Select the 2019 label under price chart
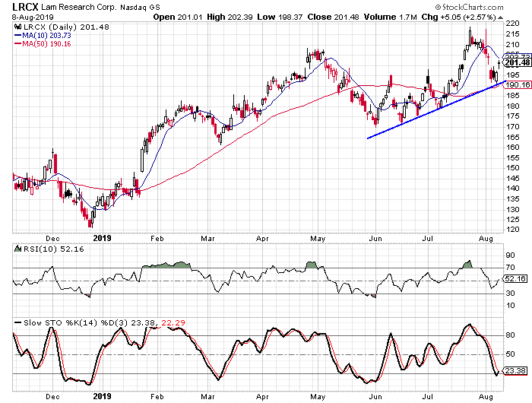The width and height of the screenshot is (532, 403). [102, 236]
